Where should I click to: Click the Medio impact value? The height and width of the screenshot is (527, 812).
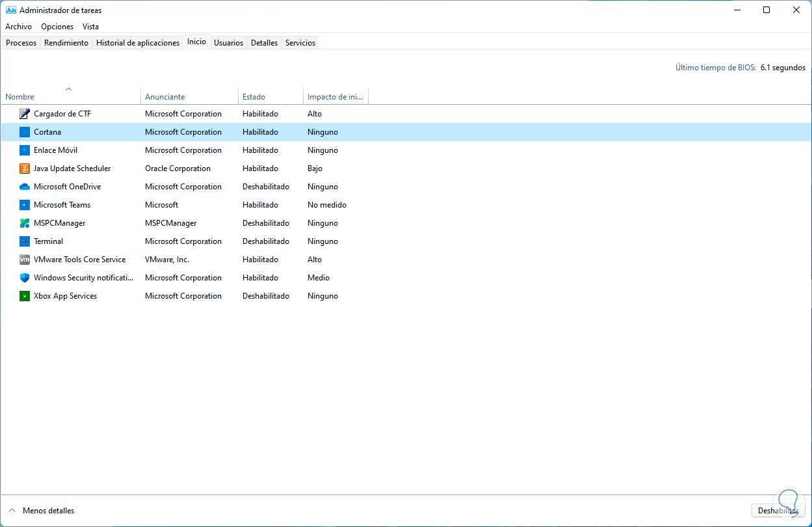coord(319,278)
